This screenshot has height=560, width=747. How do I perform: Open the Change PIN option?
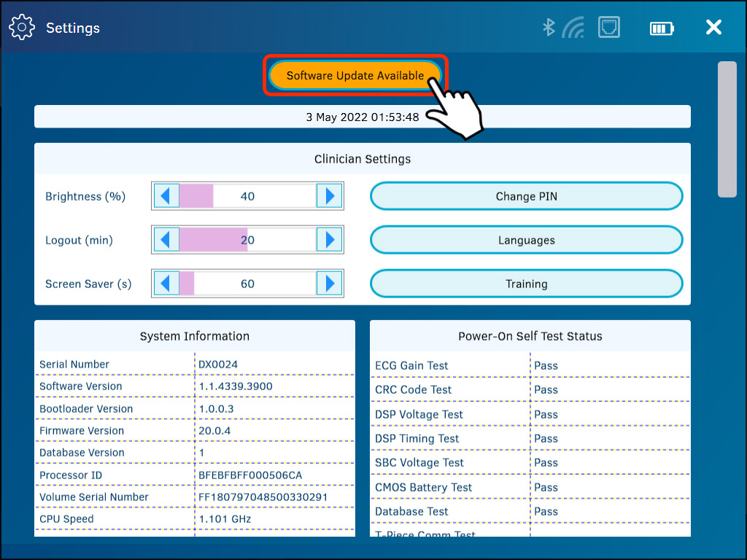coord(526,196)
